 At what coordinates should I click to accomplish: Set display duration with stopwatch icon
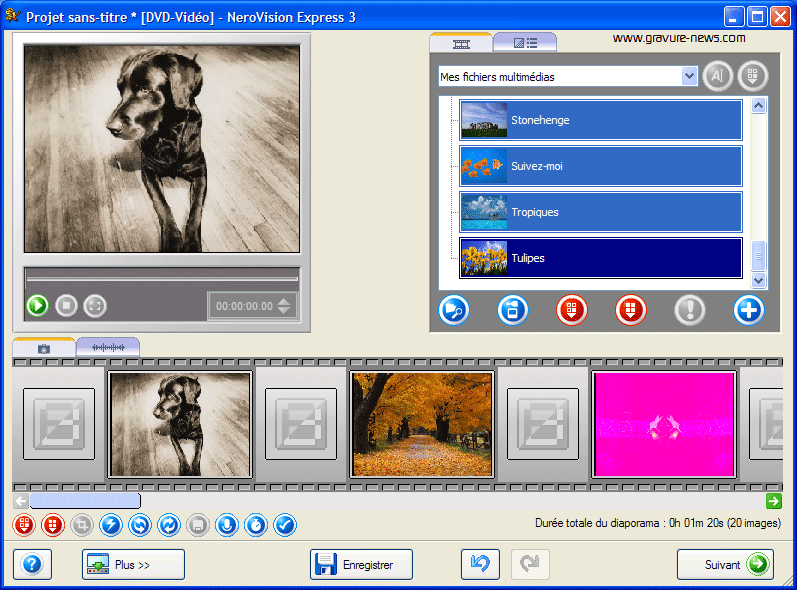[256, 525]
